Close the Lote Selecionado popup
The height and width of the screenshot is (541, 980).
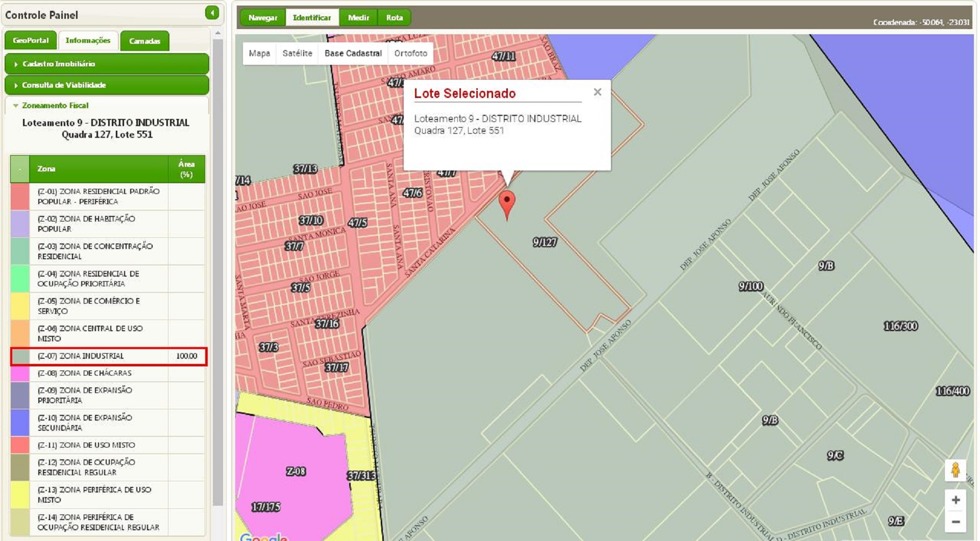pyautogui.click(x=597, y=92)
